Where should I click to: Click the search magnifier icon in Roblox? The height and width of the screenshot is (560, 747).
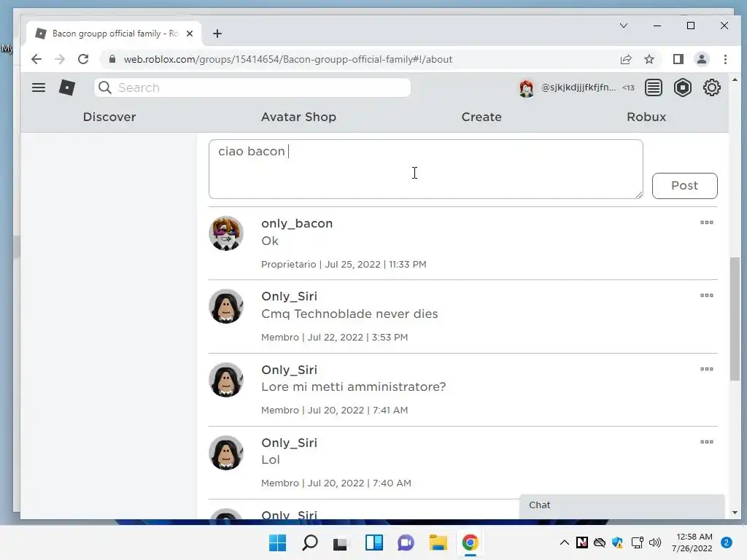(x=105, y=87)
